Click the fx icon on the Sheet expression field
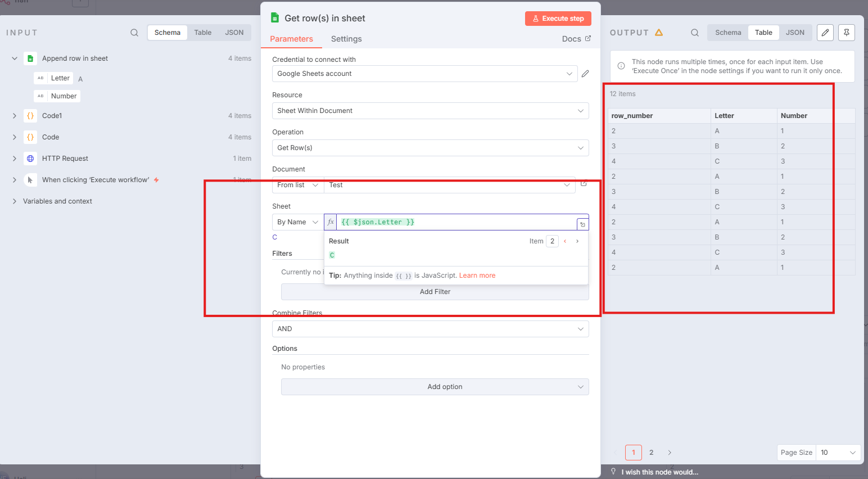868x479 pixels. tap(331, 222)
